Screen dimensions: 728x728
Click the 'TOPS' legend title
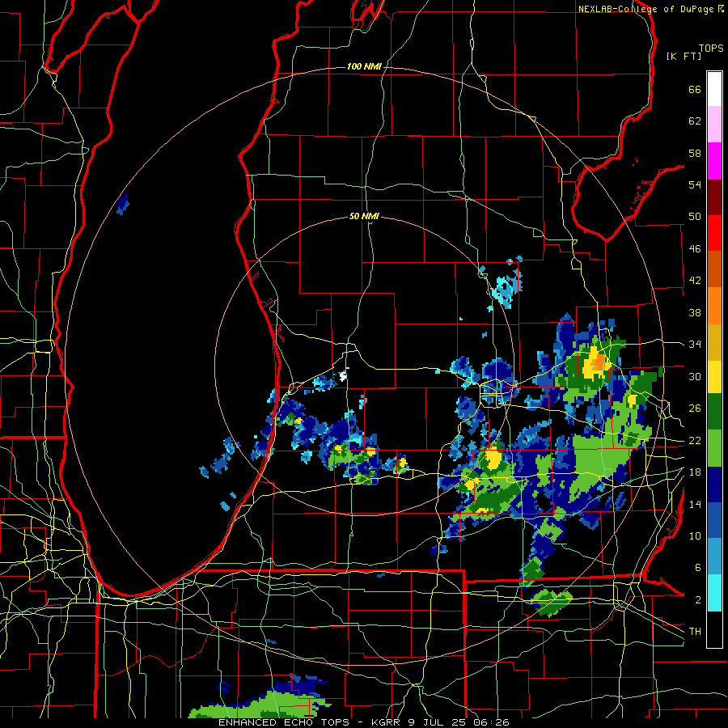(x=711, y=48)
